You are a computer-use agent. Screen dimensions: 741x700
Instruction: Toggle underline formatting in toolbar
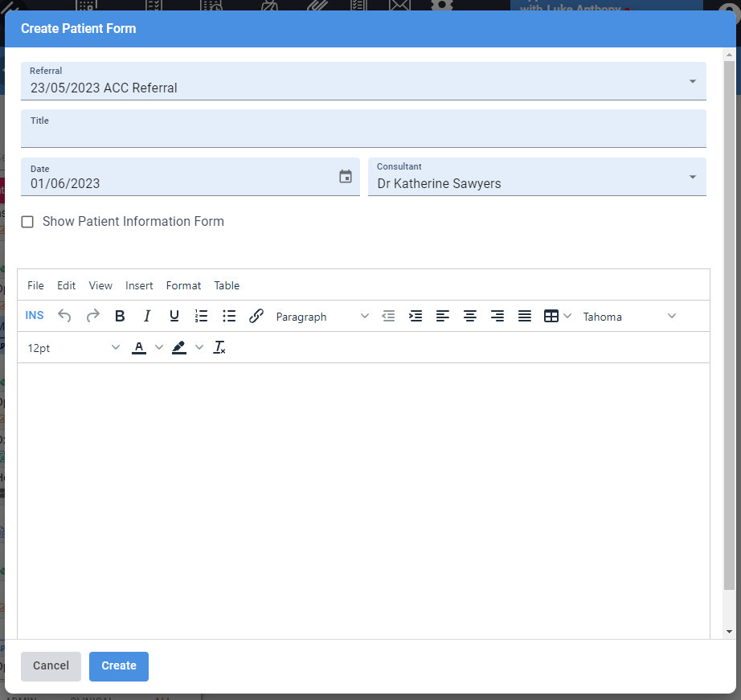(174, 317)
